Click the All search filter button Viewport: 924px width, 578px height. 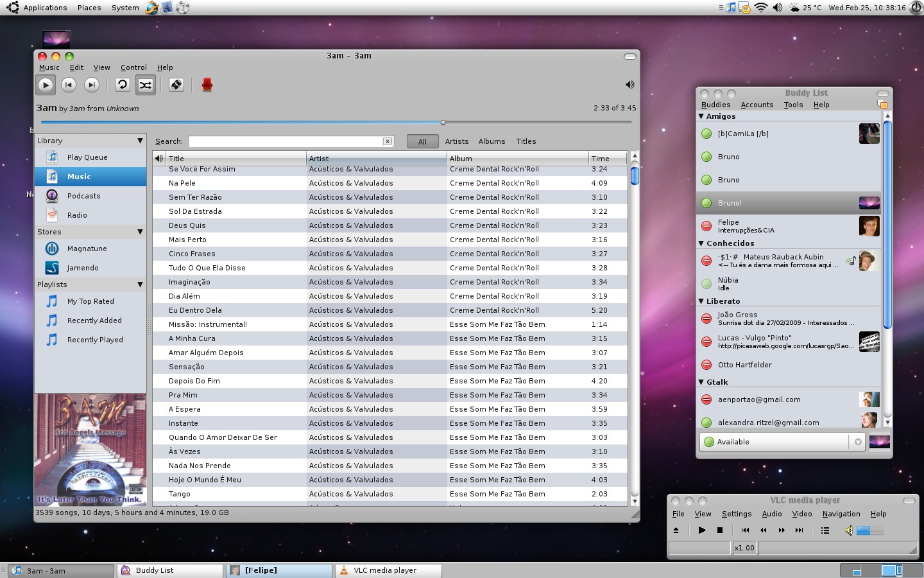[x=422, y=142]
